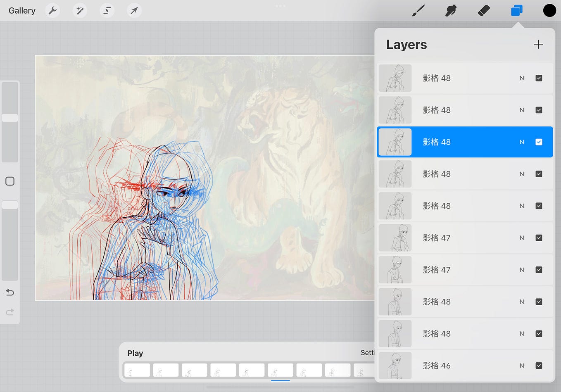Image resolution: width=561 pixels, height=392 pixels.
Task: Select the Eraser tool
Action: point(484,10)
